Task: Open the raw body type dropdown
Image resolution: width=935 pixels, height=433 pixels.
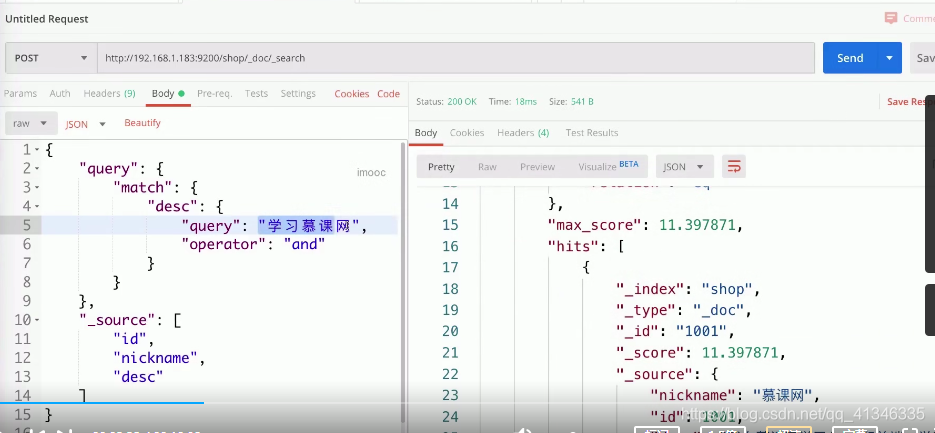Action: click(x=32, y=123)
